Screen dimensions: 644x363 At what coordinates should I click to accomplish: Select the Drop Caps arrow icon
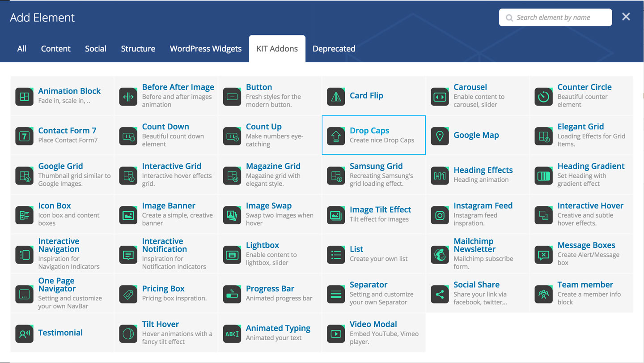[x=335, y=136]
